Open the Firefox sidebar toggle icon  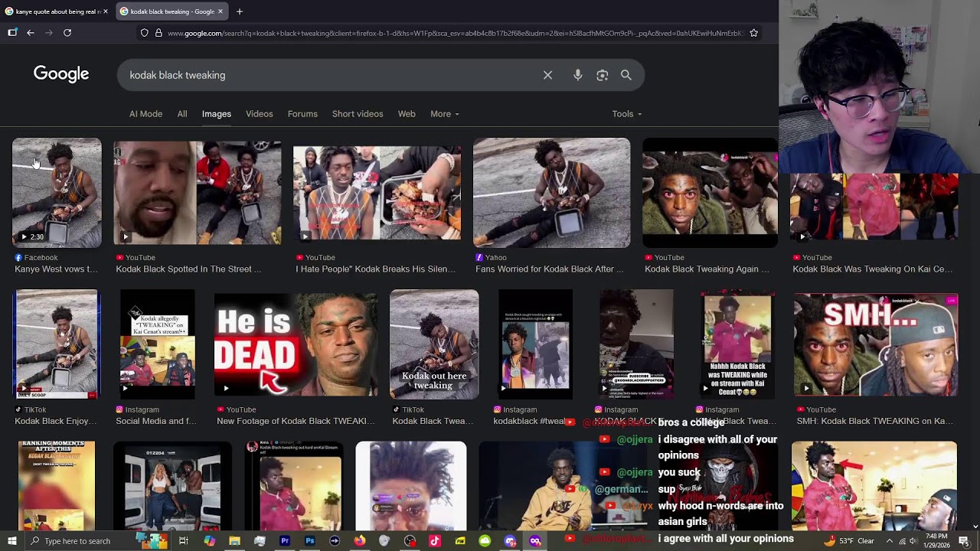click(x=12, y=33)
